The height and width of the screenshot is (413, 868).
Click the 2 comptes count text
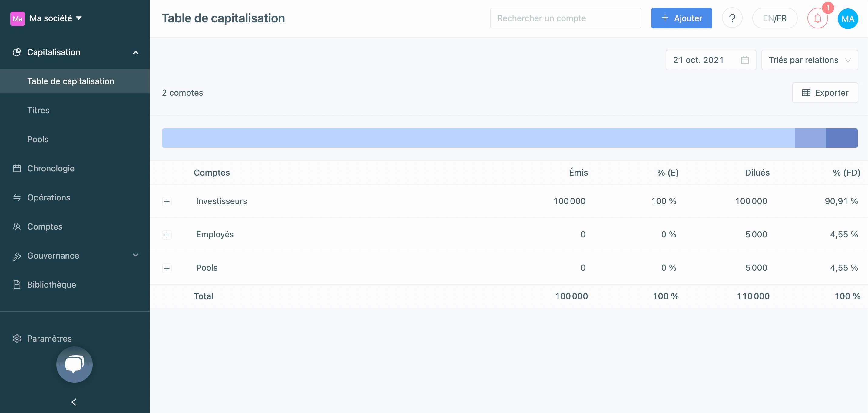click(182, 93)
